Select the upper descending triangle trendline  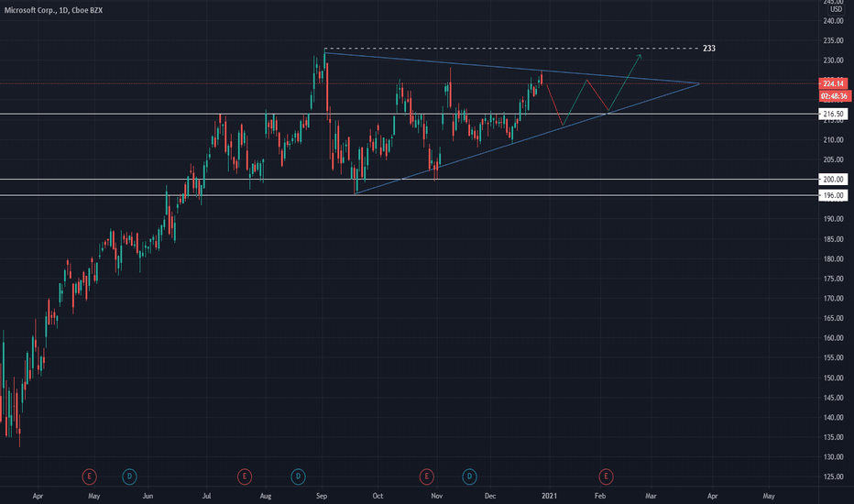tap(512, 68)
